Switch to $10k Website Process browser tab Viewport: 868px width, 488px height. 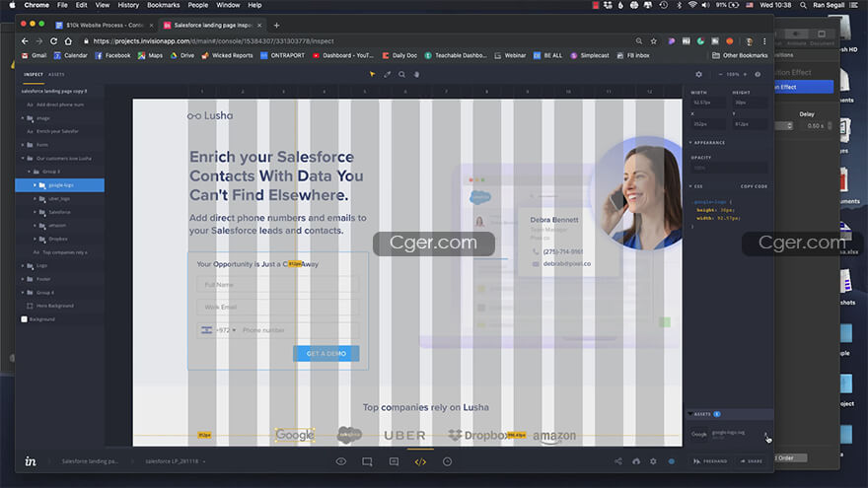[105, 25]
